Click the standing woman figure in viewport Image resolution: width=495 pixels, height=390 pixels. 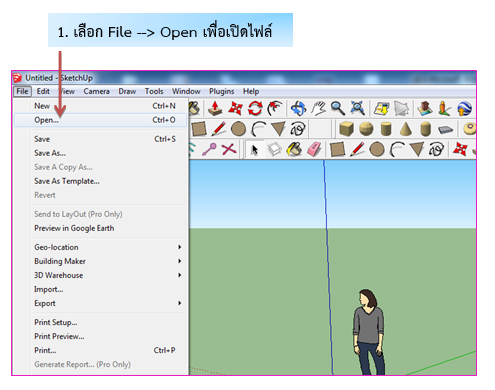[x=368, y=332]
